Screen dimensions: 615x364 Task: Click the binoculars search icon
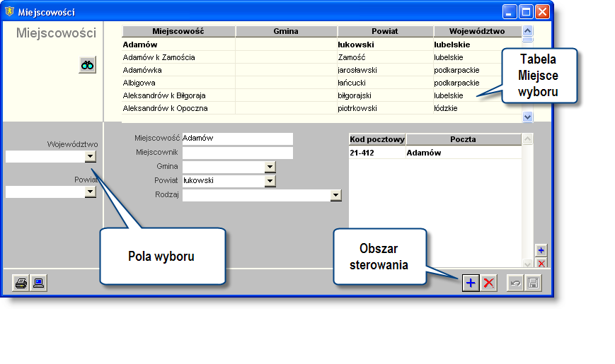87,65
